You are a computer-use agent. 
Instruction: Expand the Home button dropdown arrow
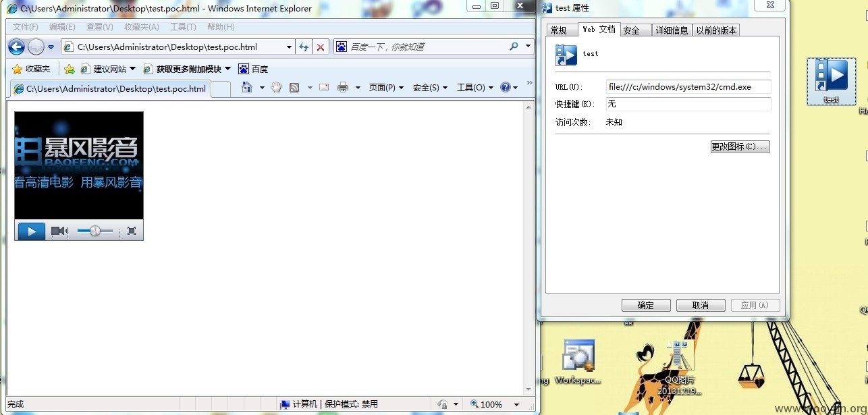pyautogui.click(x=262, y=88)
